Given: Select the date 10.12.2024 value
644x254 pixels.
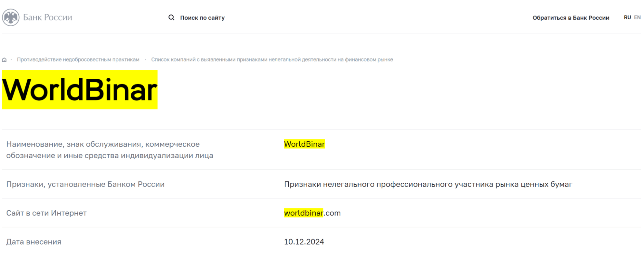Looking at the screenshot, I should 304,242.
